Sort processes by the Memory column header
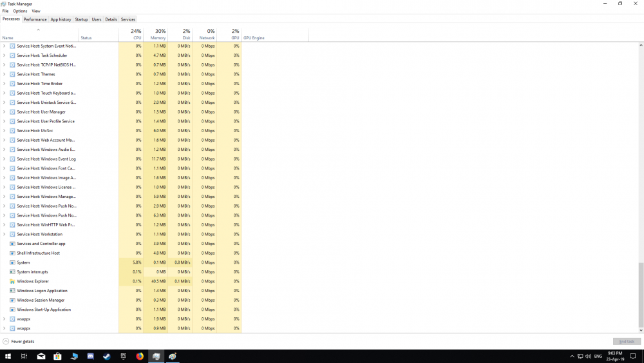644x363 pixels. (156, 35)
